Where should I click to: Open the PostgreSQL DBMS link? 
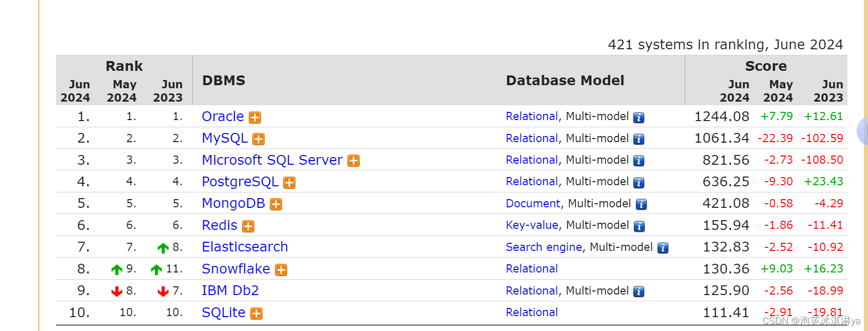click(240, 182)
